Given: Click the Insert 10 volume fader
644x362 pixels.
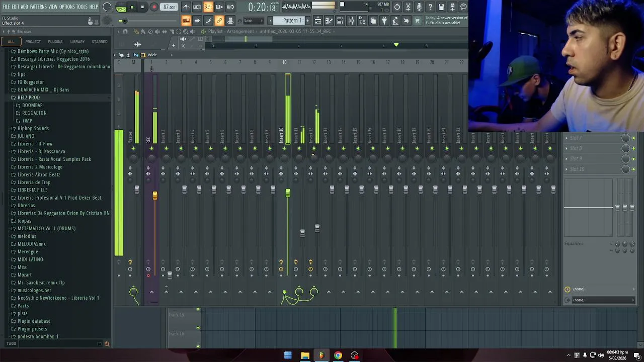Looking at the screenshot, I should click(x=288, y=193).
